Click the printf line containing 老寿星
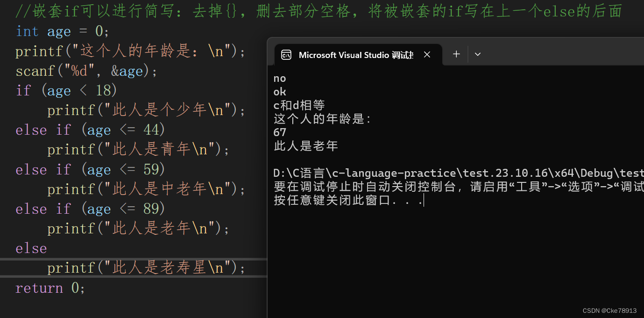The image size is (644, 318). coord(146,268)
